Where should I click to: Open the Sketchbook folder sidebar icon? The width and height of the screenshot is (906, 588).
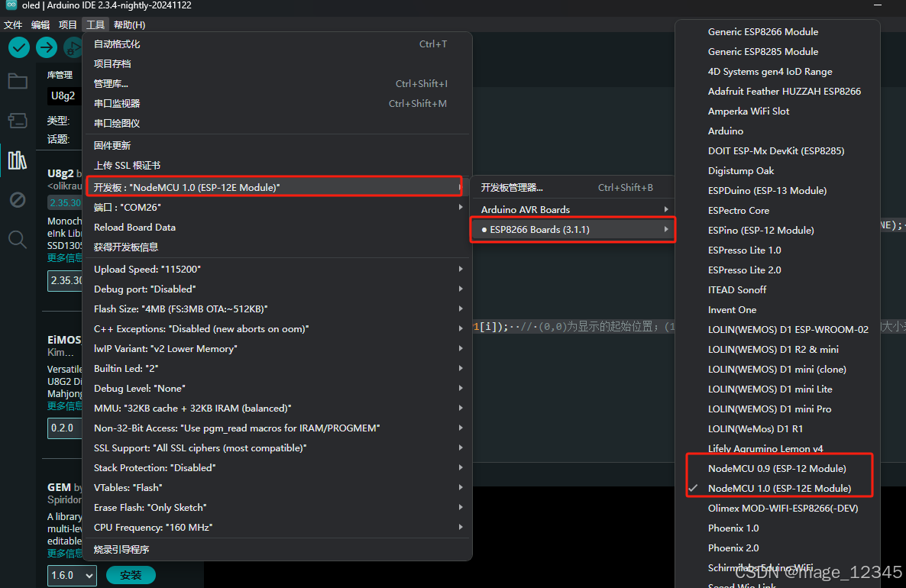[x=18, y=82]
